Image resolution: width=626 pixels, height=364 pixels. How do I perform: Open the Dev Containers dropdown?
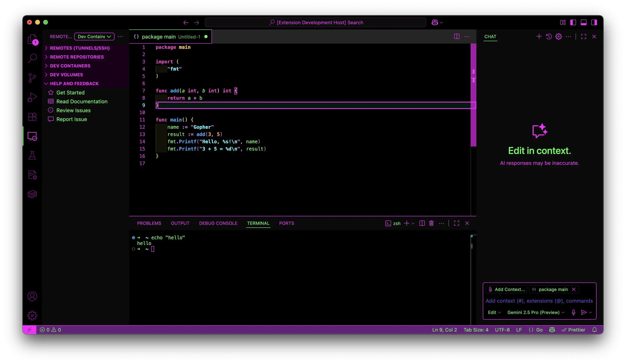94,37
